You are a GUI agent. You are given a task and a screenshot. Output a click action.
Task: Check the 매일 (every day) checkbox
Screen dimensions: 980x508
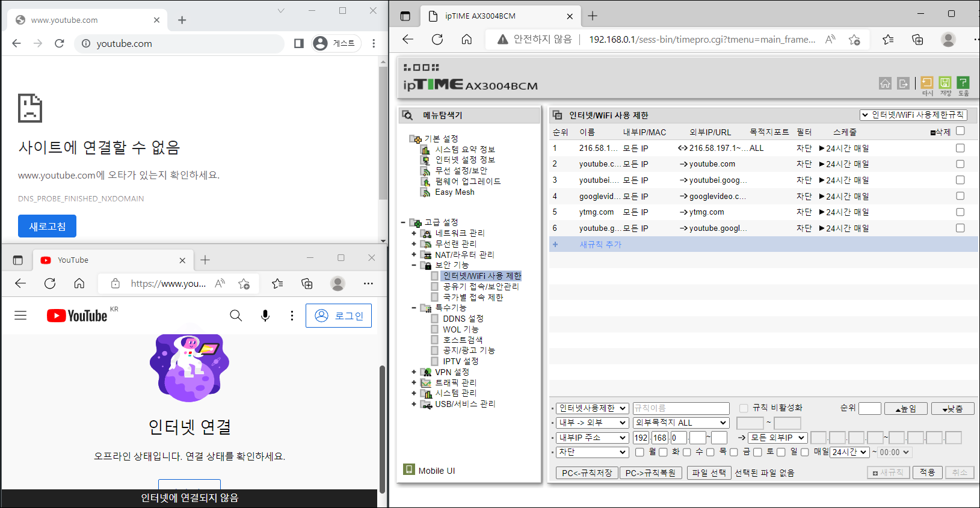(805, 452)
